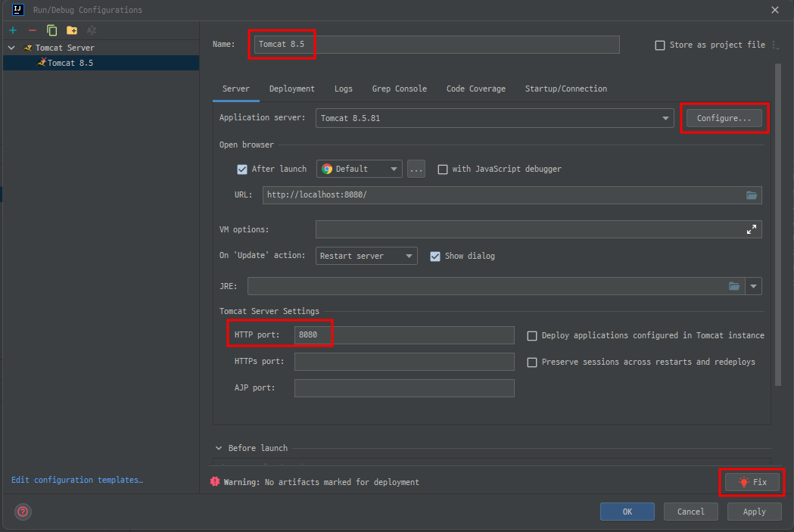
Task: Click the HTTPs port field
Action: coord(405,362)
